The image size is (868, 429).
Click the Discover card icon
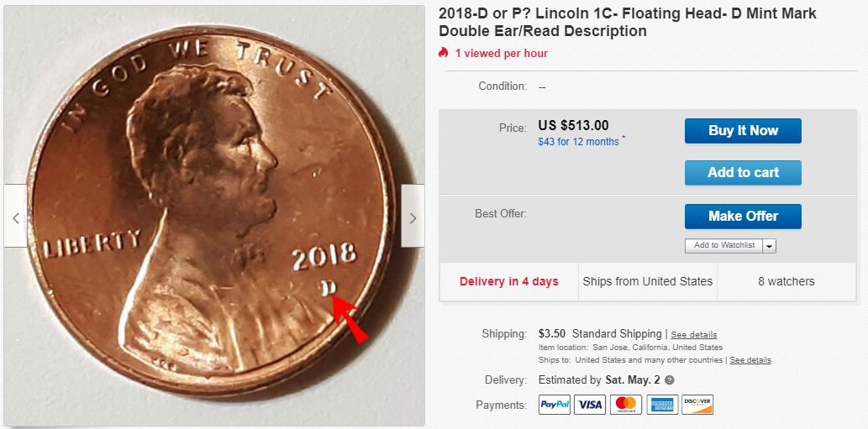pos(697,405)
